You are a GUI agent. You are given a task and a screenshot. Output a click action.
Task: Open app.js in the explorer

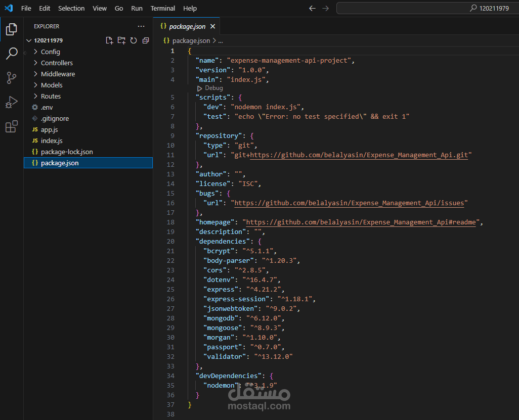[x=88, y=129]
